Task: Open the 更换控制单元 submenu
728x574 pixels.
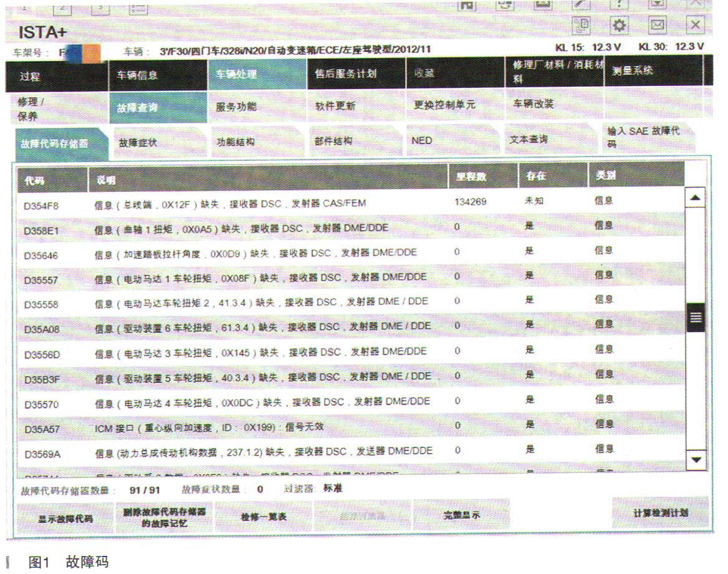Action: point(455,105)
